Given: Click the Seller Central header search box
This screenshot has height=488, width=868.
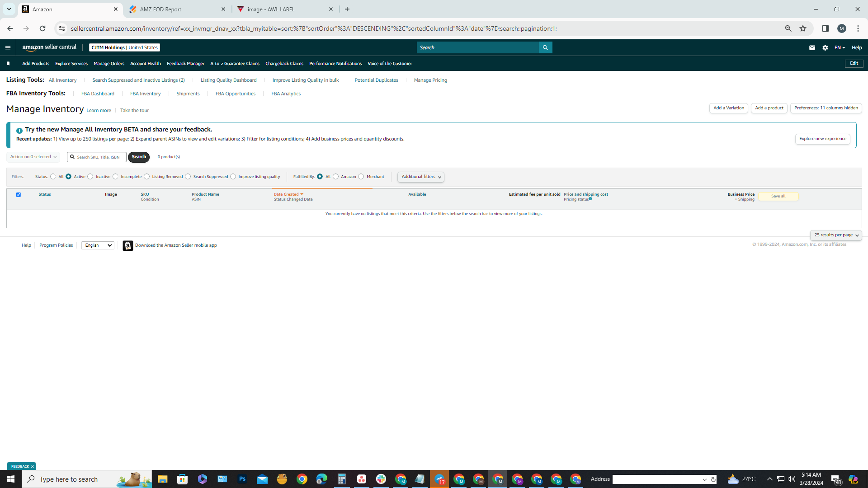Looking at the screenshot, I should tap(478, 47).
